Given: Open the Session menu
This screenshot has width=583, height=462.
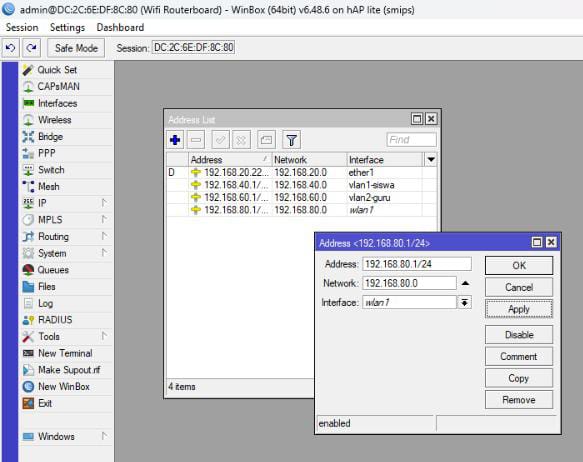Looking at the screenshot, I should tap(22, 28).
